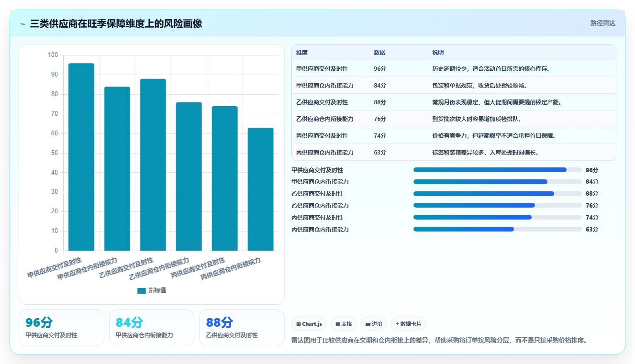Image resolution: width=635 pixels, height=364 pixels.
Task: Select table cell 甲供应商仓内衔接能力
Action: [325, 86]
